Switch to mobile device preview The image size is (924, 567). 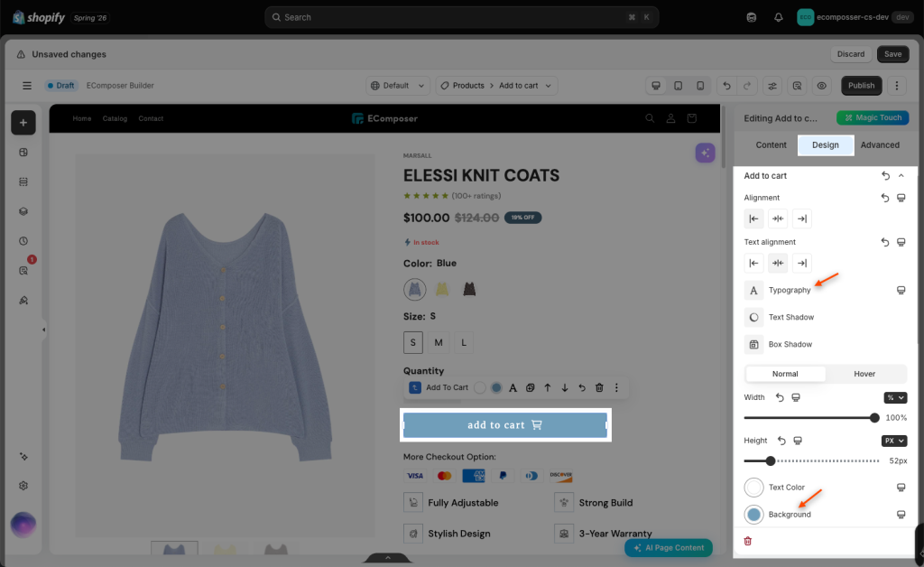click(x=700, y=86)
